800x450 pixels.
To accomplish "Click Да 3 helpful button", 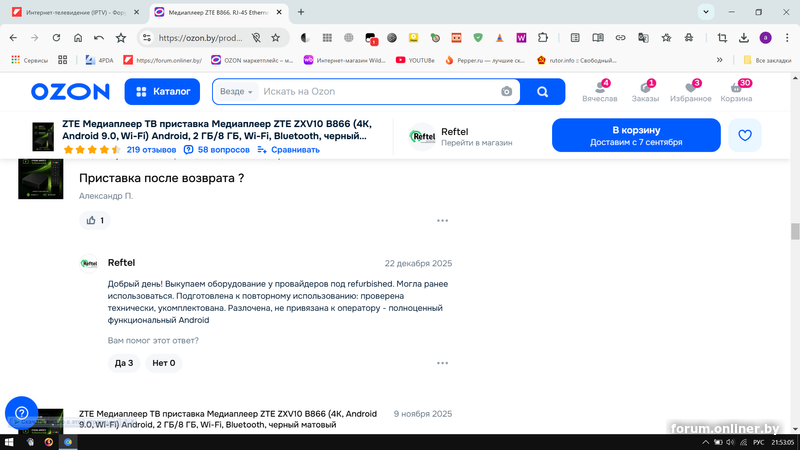I will tap(124, 363).
